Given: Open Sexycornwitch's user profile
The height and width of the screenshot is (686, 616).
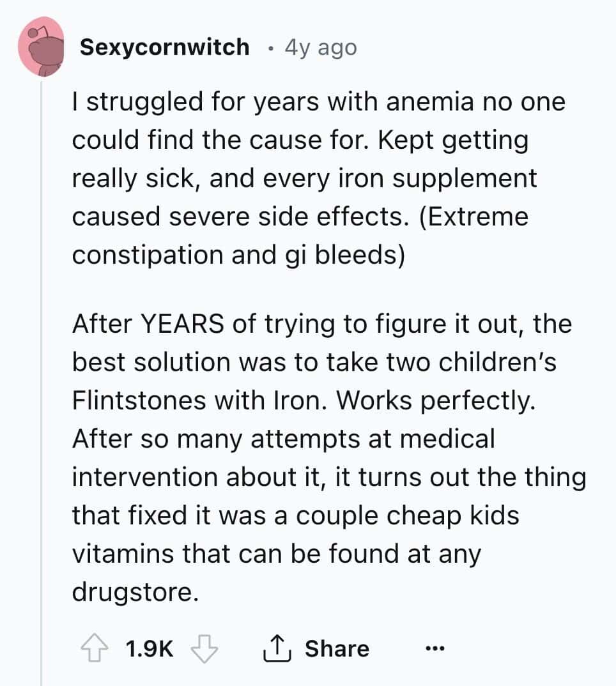Looking at the screenshot, I should (165, 47).
